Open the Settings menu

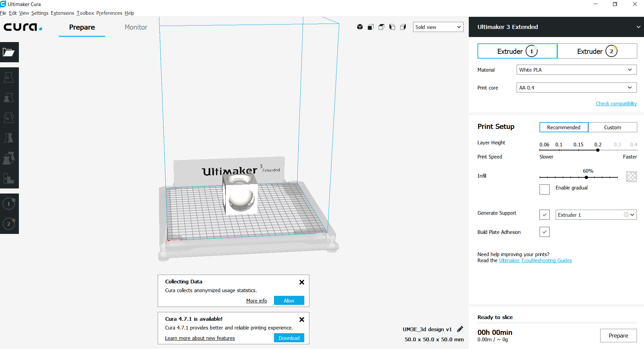(40, 13)
